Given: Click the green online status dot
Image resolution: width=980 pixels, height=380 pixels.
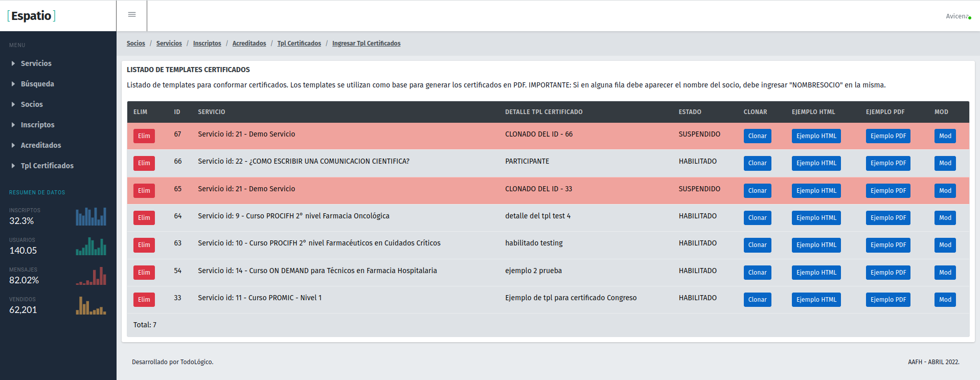Looking at the screenshot, I should pyautogui.click(x=970, y=18).
